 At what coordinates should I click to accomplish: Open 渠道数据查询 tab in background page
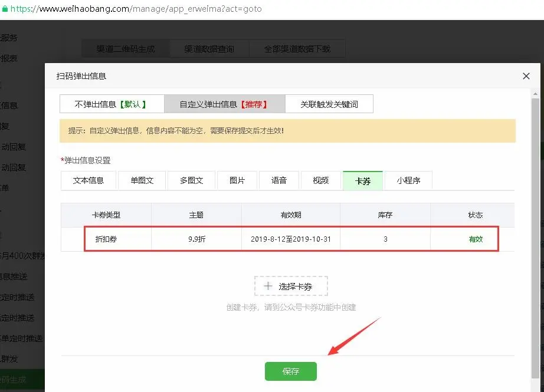pyautogui.click(x=209, y=49)
